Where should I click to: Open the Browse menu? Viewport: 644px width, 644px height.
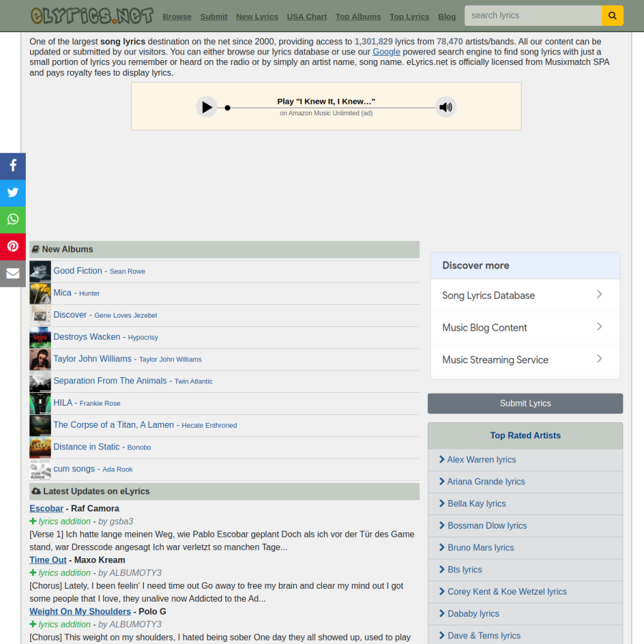pos(177,17)
